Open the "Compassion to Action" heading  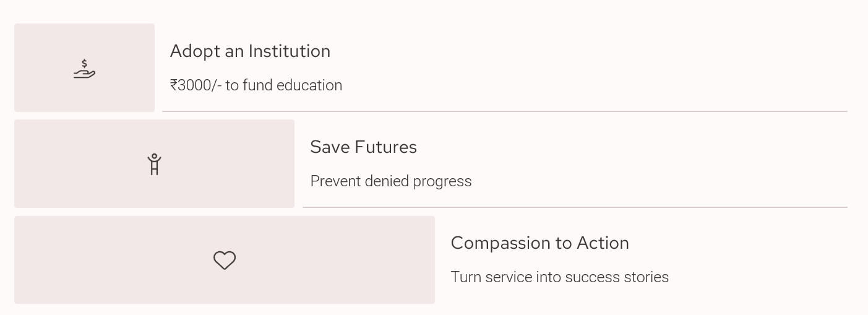click(x=539, y=243)
